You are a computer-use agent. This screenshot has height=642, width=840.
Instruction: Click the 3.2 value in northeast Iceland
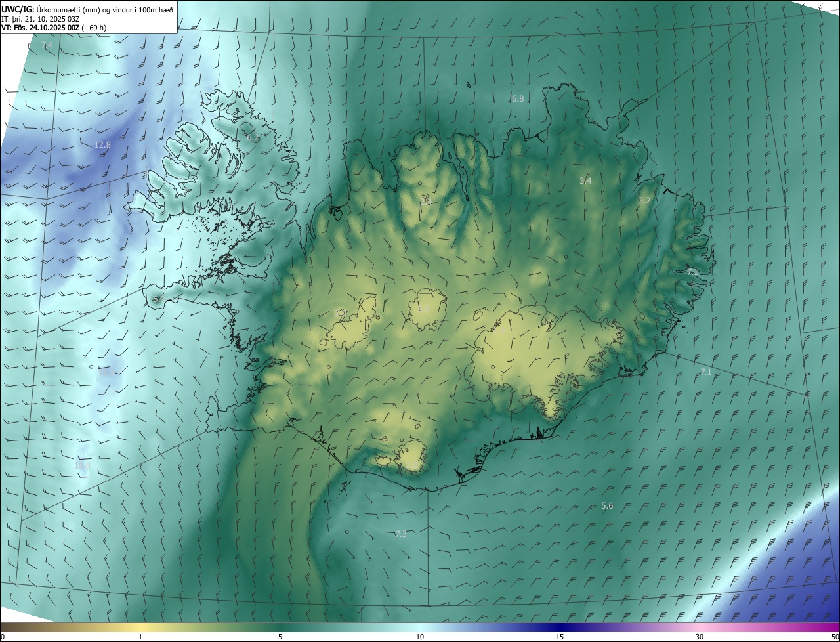coord(644,200)
